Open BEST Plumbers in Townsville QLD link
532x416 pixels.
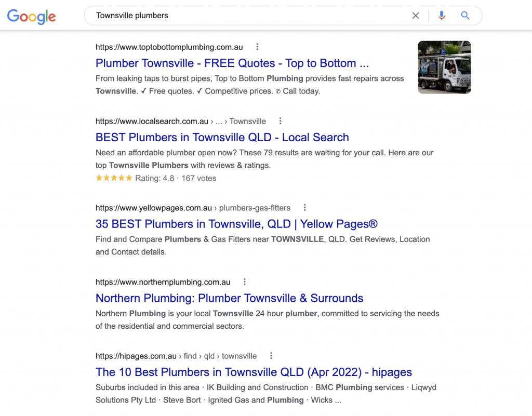click(222, 137)
